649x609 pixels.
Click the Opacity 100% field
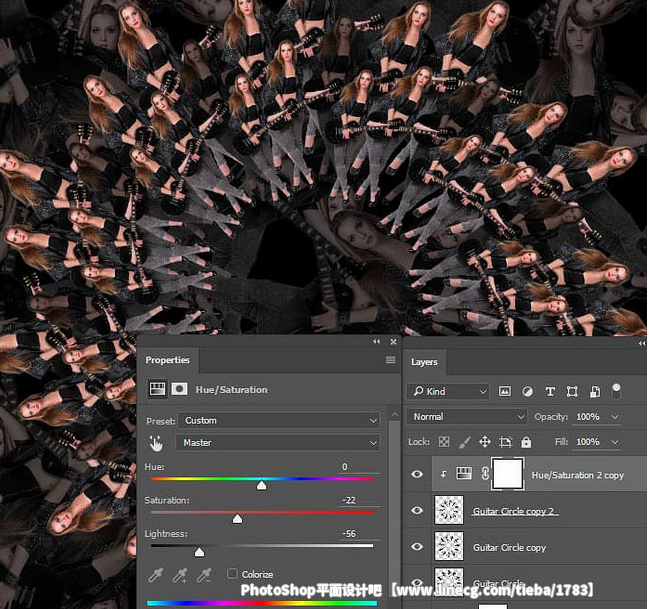pyautogui.click(x=591, y=416)
